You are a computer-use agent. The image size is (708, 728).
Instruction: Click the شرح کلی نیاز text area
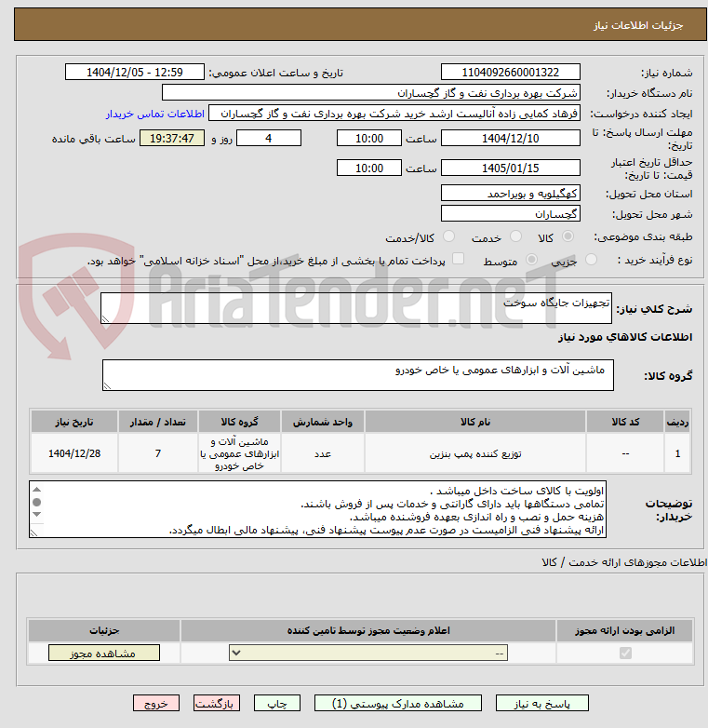click(x=355, y=308)
